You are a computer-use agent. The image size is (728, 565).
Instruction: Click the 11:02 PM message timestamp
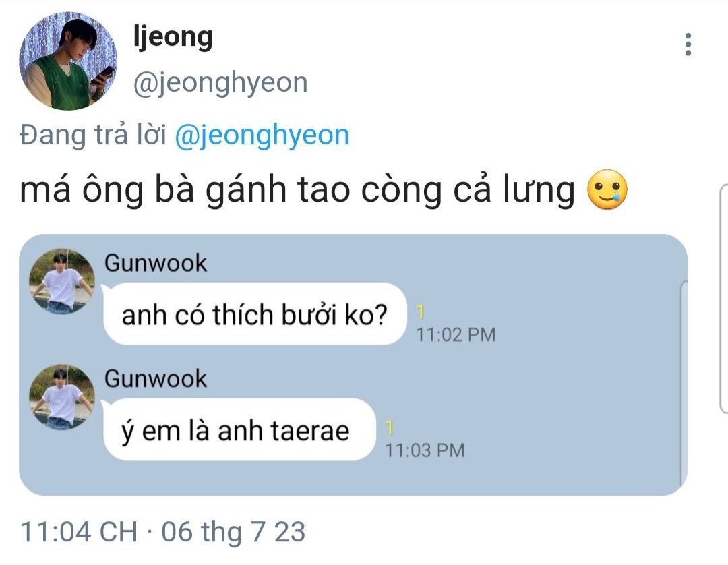coord(456,334)
